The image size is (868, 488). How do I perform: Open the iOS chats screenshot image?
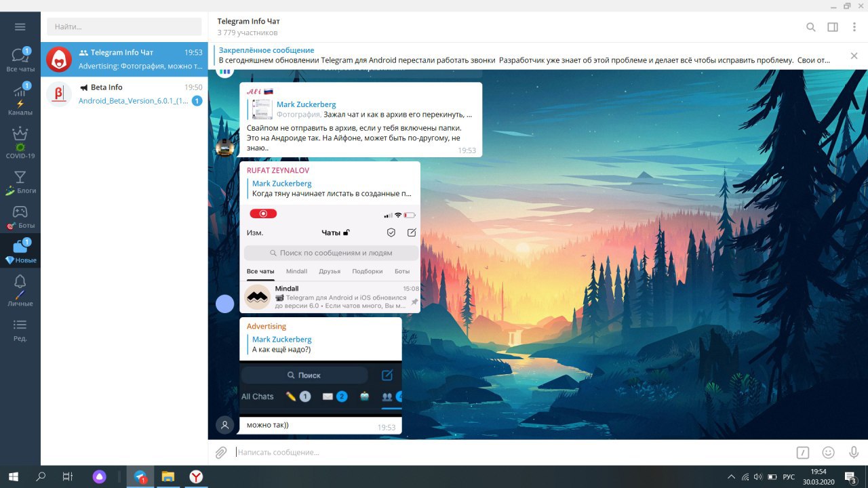(330, 258)
